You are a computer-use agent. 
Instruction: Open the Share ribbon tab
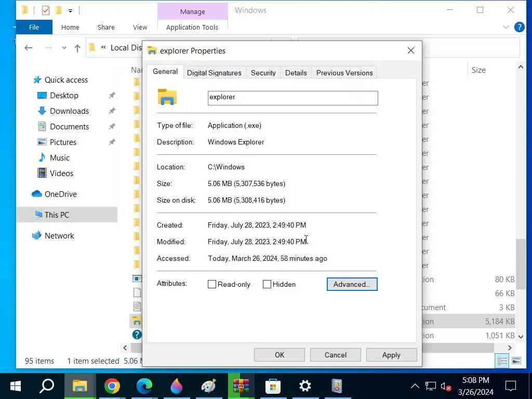click(x=106, y=27)
